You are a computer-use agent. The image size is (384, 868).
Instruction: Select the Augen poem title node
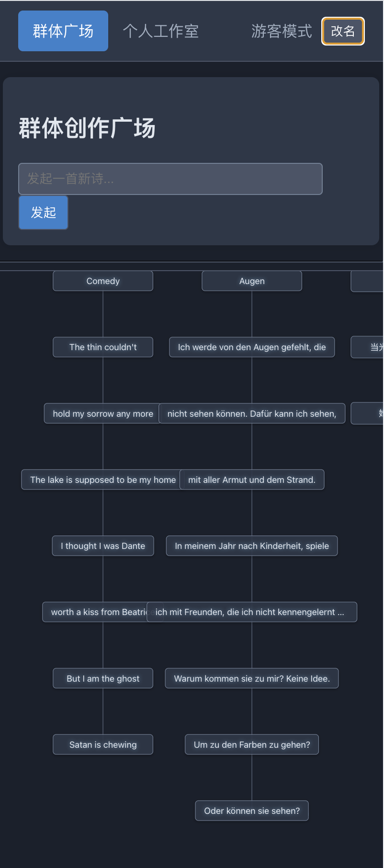tap(251, 281)
